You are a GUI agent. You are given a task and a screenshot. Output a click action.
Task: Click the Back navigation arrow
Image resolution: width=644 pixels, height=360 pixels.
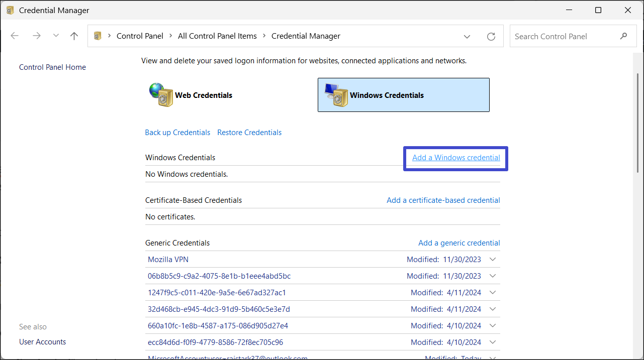[x=15, y=36]
